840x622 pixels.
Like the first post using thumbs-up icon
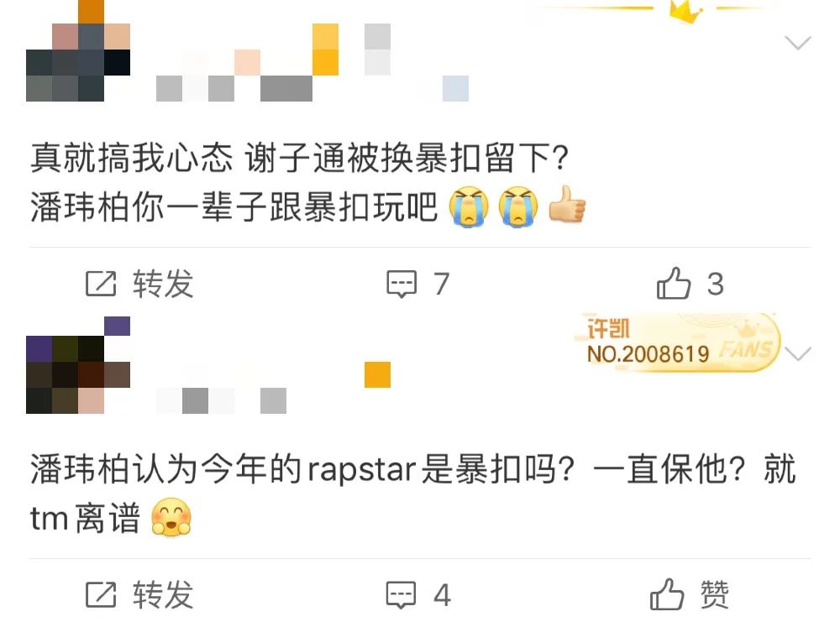point(674,283)
